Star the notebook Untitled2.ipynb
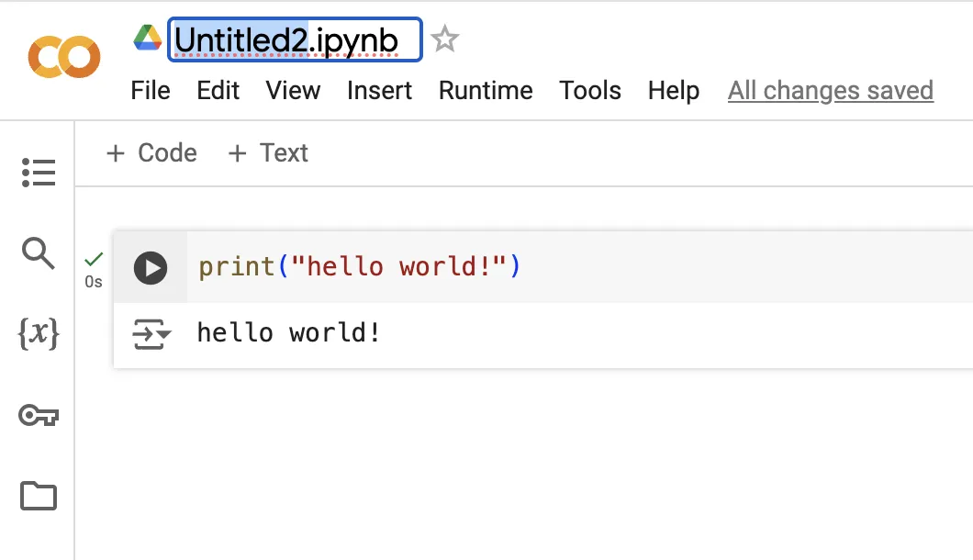The image size is (973, 560). pyautogui.click(x=445, y=39)
